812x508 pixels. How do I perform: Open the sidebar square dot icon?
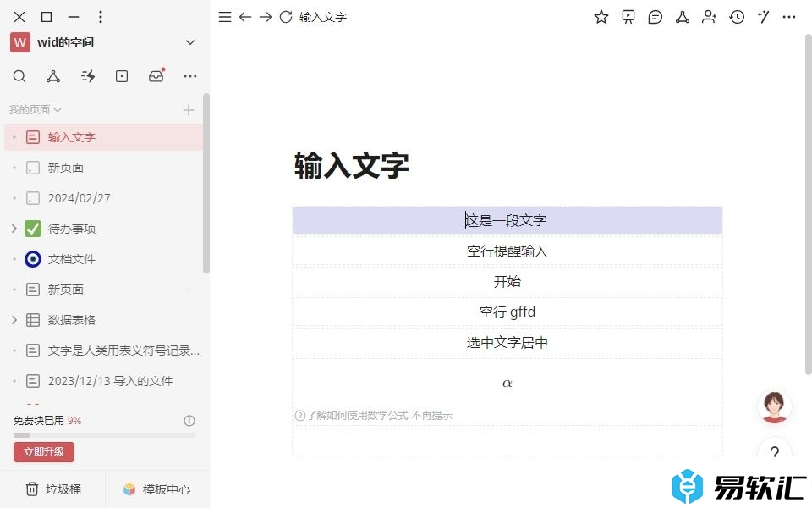coord(122,76)
